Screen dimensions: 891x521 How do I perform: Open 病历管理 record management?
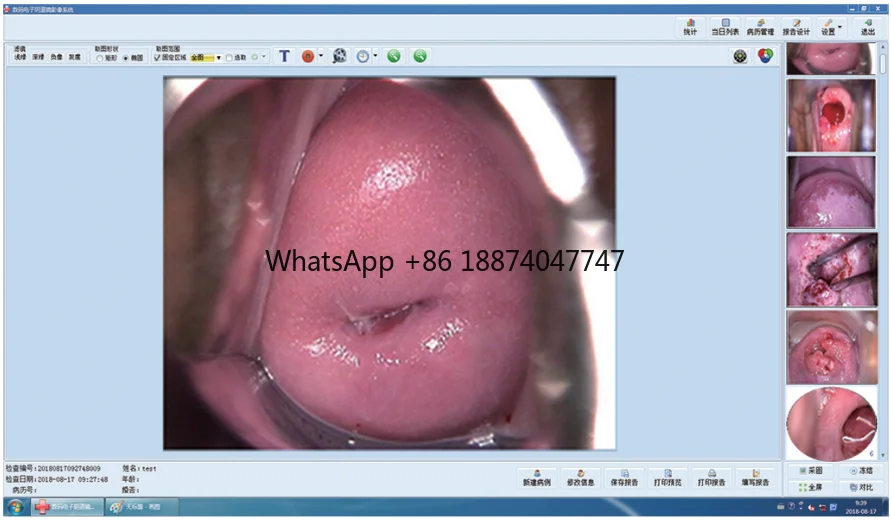[x=760, y=27]
